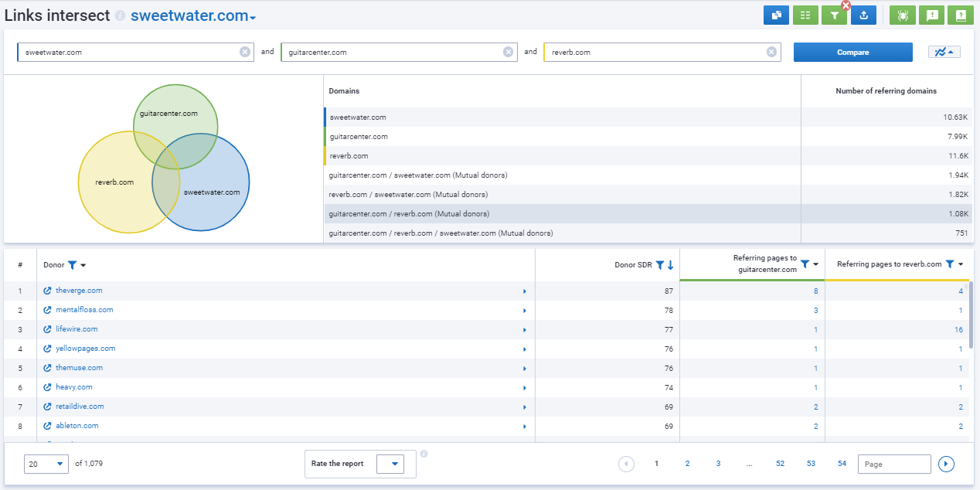980x490 pixels.
Task: Click the export upload icon button
Action: click(863, 15)
